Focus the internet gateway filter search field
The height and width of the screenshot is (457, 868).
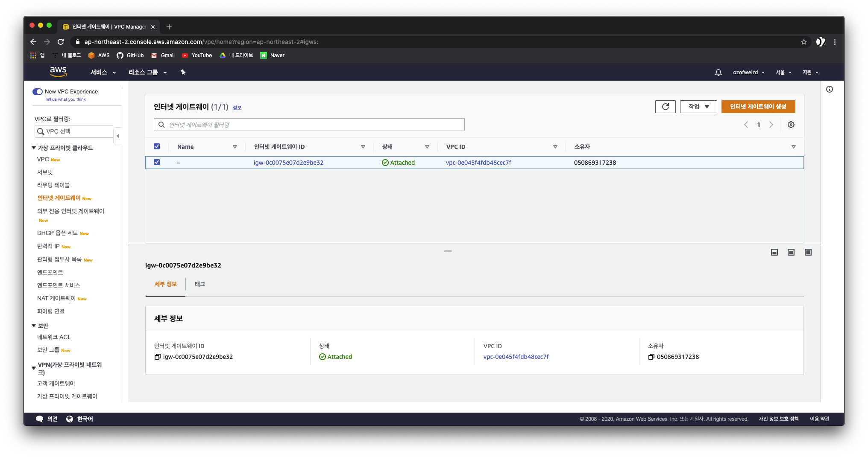[x=309, y=125]
